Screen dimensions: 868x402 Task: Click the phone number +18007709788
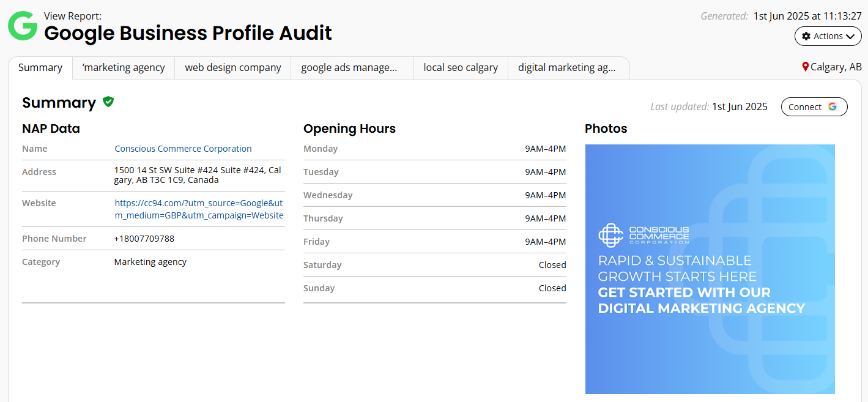coord(144,239)
